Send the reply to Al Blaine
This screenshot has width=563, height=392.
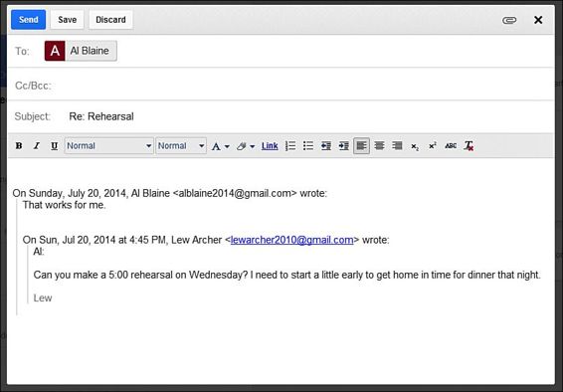click(x=29, y=19)
